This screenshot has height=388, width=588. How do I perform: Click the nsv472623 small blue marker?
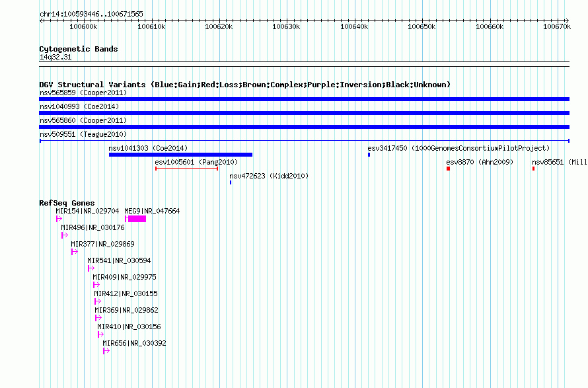[231, 182]
